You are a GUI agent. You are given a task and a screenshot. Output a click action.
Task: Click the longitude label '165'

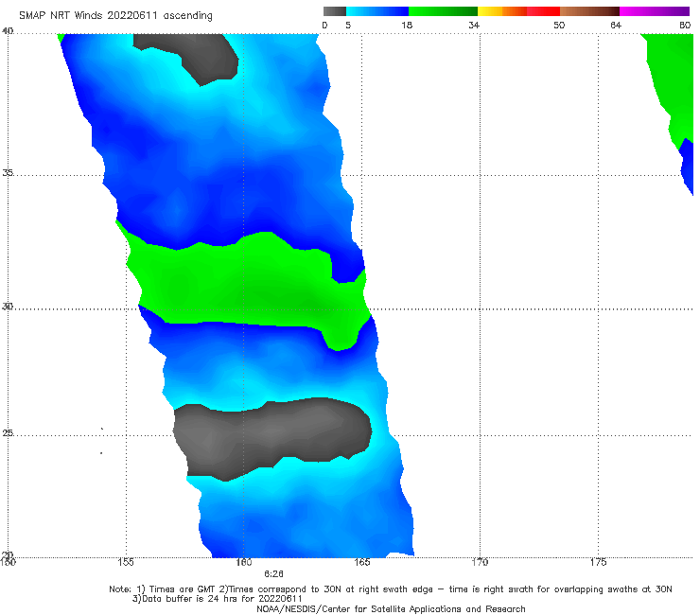[x=362, y=562]
